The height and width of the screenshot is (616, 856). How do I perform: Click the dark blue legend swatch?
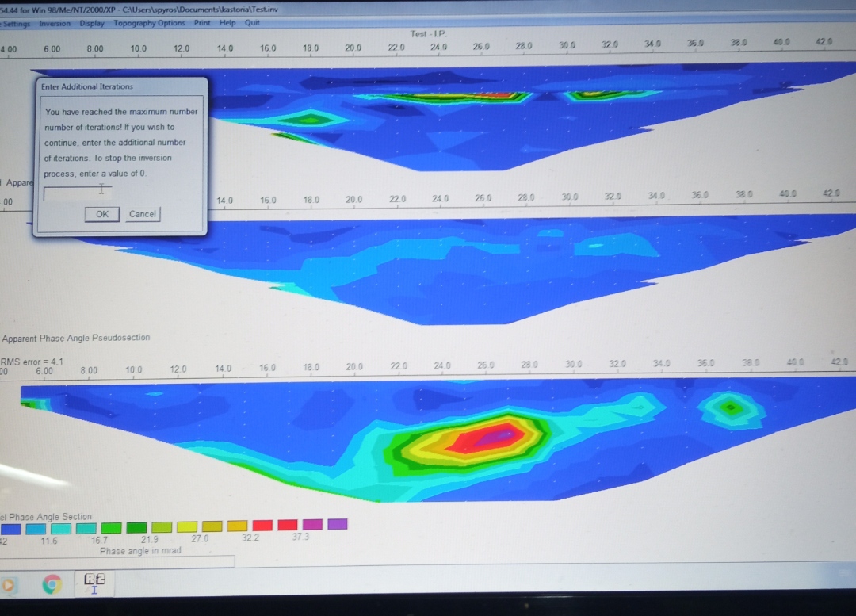[x=10, y=527]
